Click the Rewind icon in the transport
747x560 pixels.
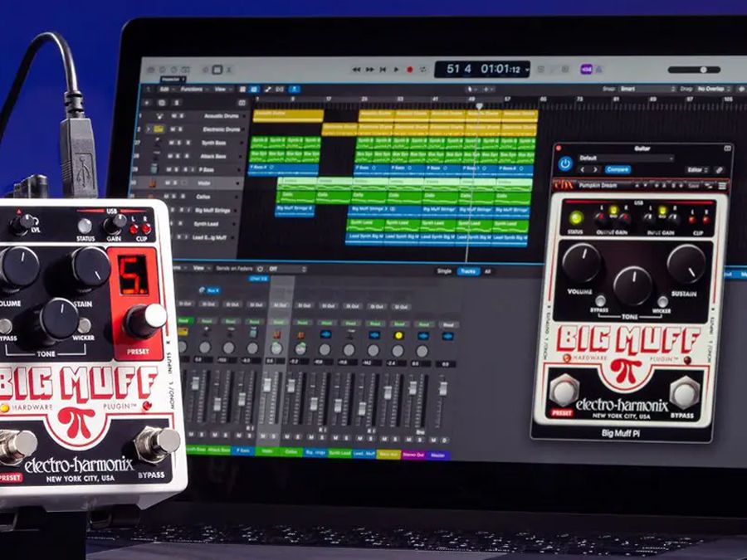[x=355, y=69]
